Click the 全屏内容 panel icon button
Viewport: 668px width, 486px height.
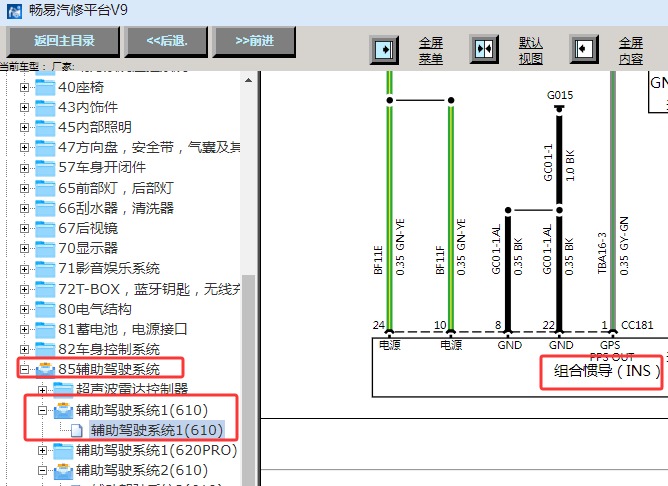[584, 49]
